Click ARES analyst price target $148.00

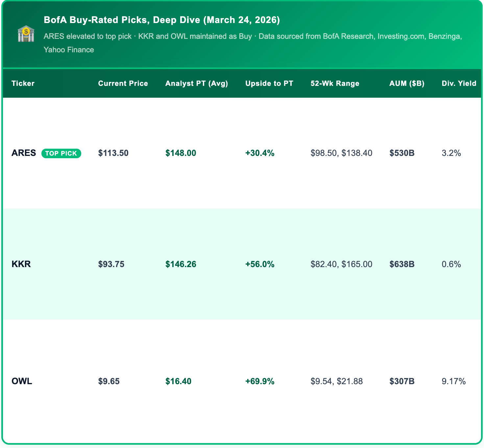coord(181,153)
